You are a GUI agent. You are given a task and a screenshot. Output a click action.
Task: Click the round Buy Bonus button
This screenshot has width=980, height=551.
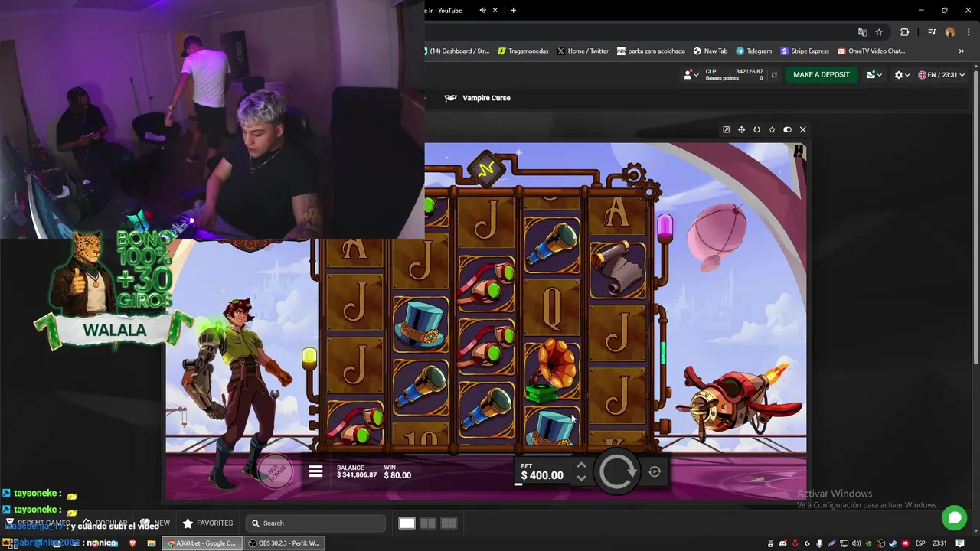click(x=276, y=471)
